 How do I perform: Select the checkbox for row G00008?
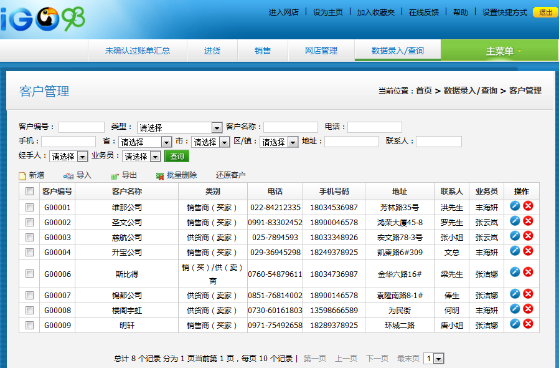pos(29,310)
